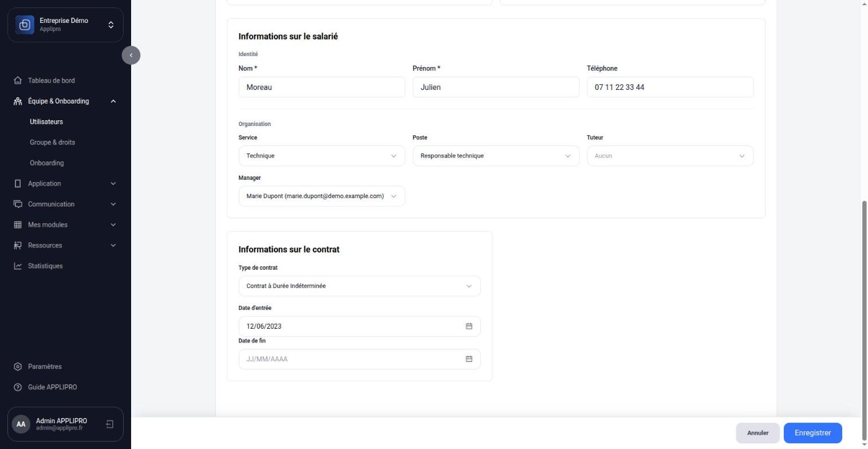The width and height of the screenshot is (868, 449).
Task: Click the Tableau de bord house icon
Action: coord(18,81)
